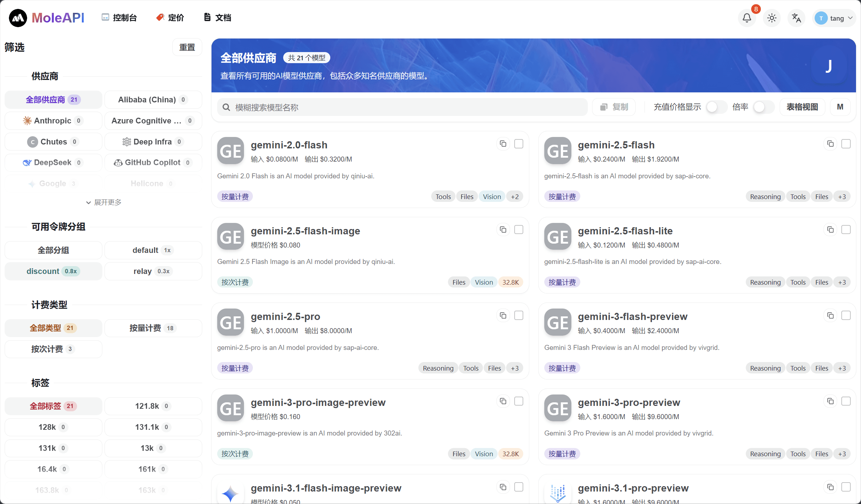
Task: Open the tang account dropdown
Action: pyautogui.click(x=834, y=17)
